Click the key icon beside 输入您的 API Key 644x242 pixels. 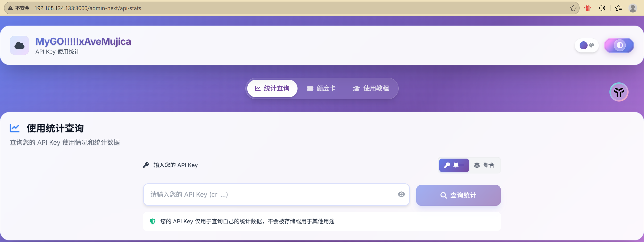(x=146, y=165)
